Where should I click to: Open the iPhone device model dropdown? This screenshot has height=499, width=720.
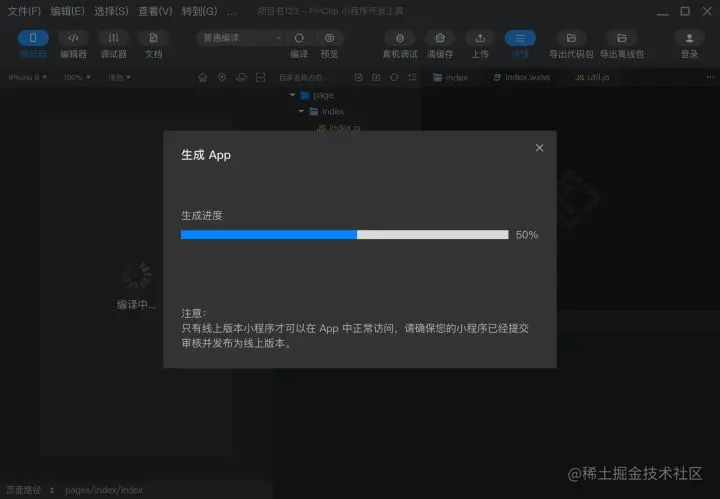pos(28,77)
